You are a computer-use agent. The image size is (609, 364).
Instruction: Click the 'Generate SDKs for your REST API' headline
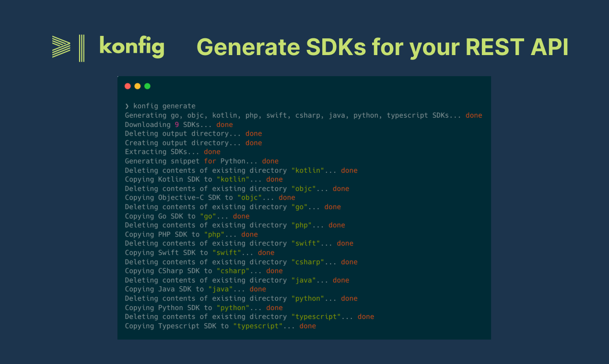pyautogui.click(x=383, y=47)
